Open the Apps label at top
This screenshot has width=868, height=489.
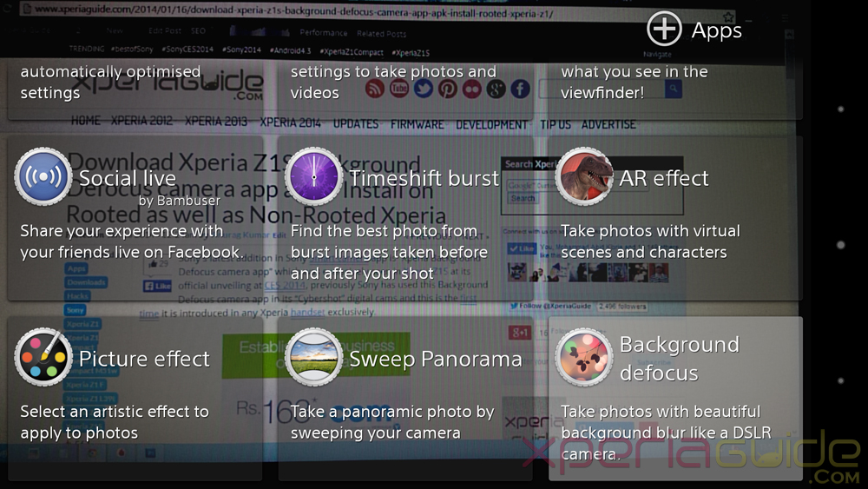717,30
